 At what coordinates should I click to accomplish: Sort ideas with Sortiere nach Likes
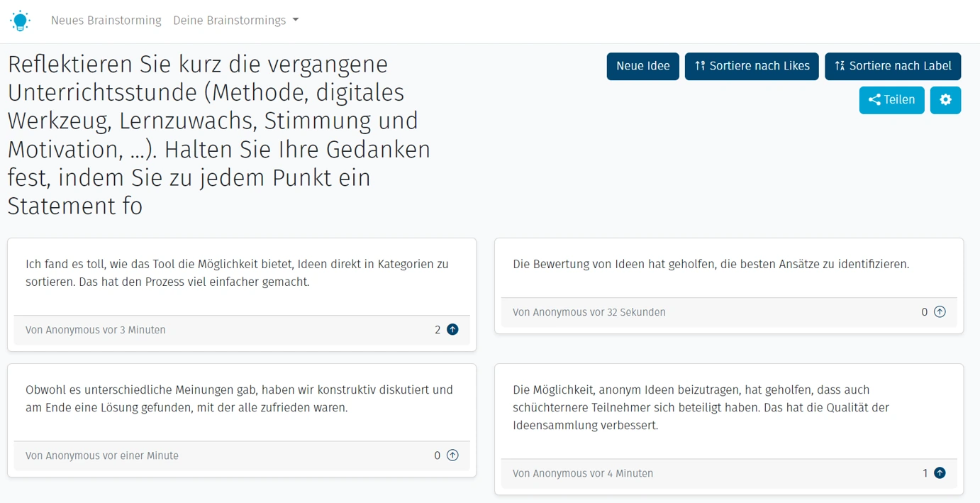click(x=752, y=66)
